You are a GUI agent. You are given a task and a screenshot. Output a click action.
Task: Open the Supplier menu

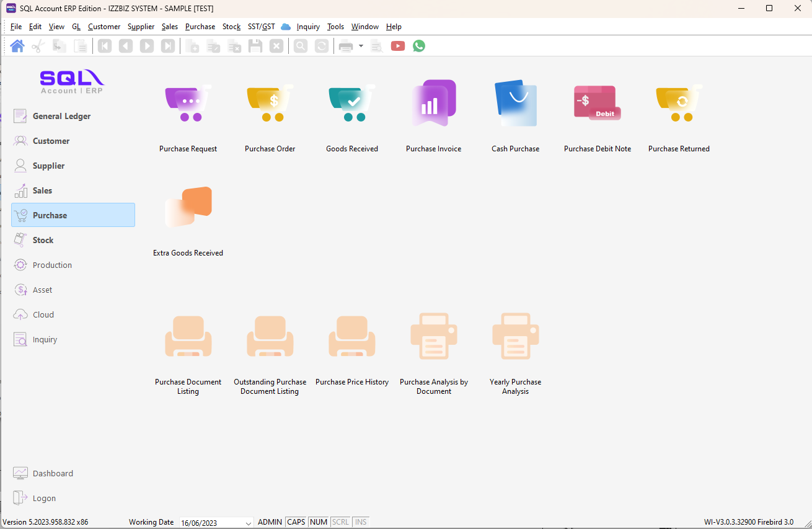coord(141,27)
